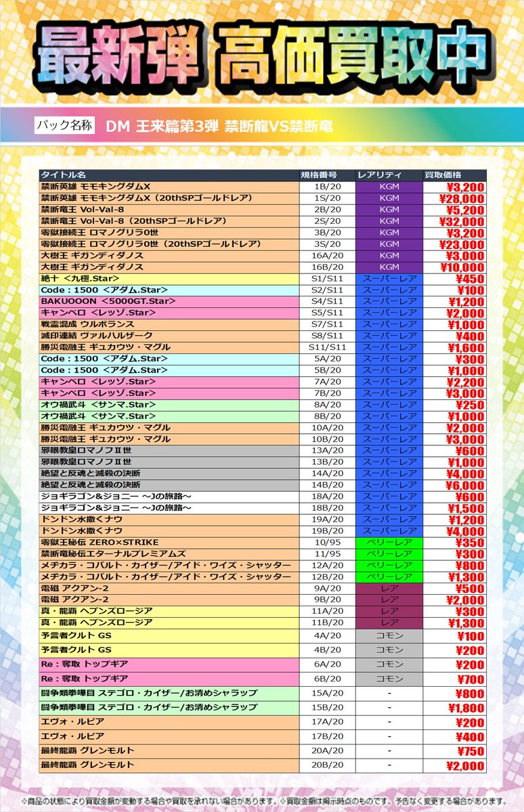Click code number 7B/20

point(327,393)
